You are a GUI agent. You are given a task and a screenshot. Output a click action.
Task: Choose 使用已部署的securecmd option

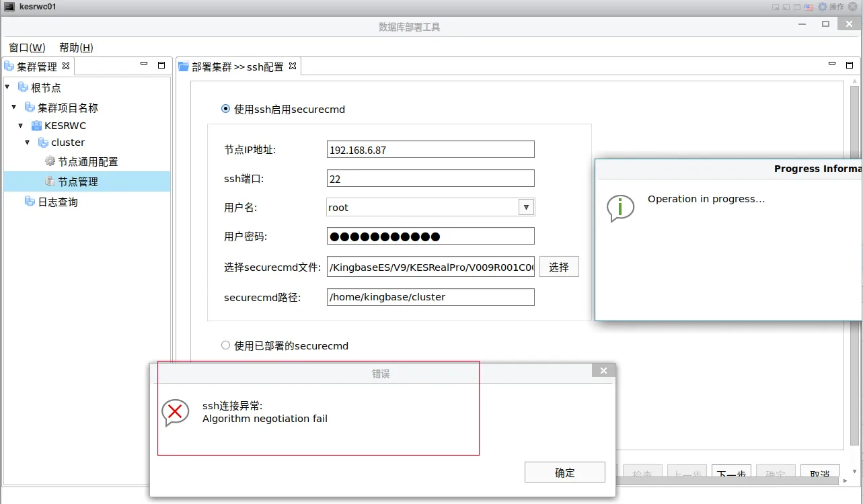[x=225, y=345]
